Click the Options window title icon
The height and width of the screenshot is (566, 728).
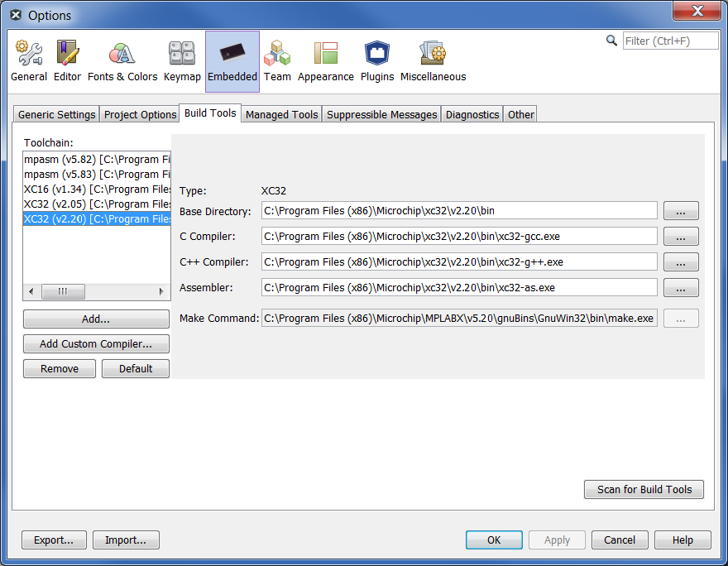16,16
